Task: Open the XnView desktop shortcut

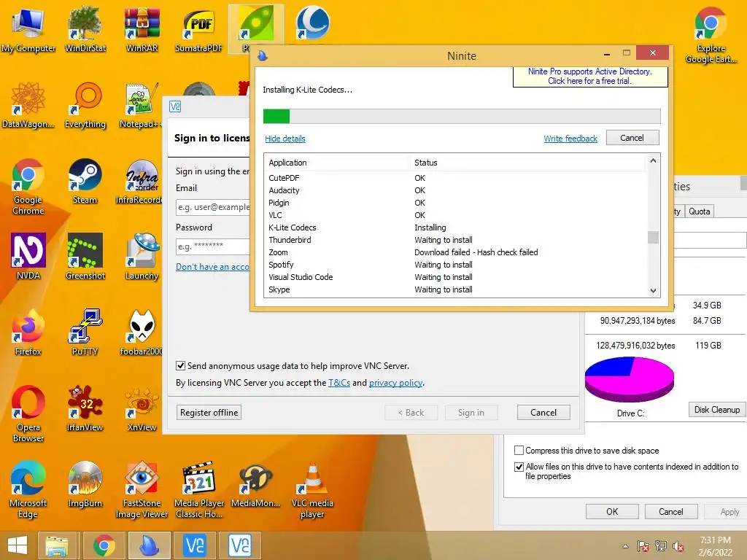Action: (142, 408)
